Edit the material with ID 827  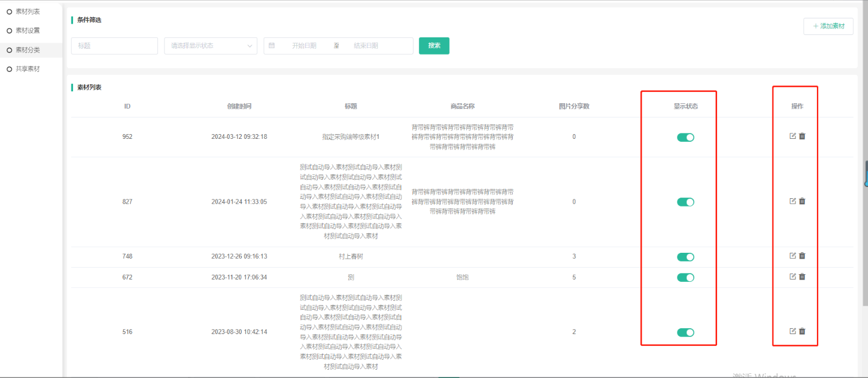tap(792, 201)
